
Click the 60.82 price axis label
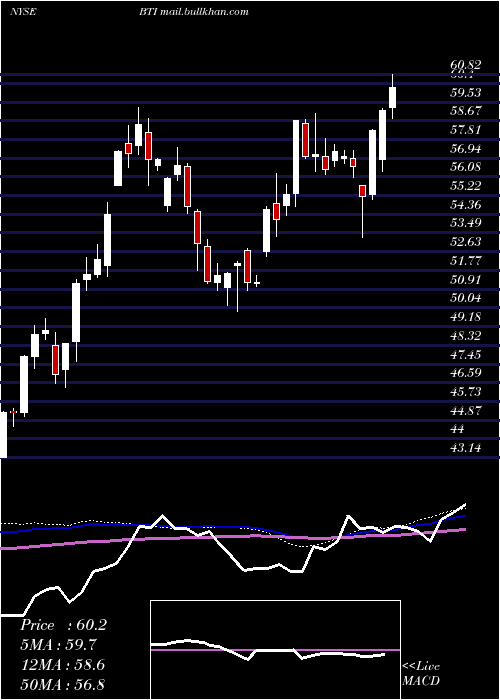pos(466,65)
